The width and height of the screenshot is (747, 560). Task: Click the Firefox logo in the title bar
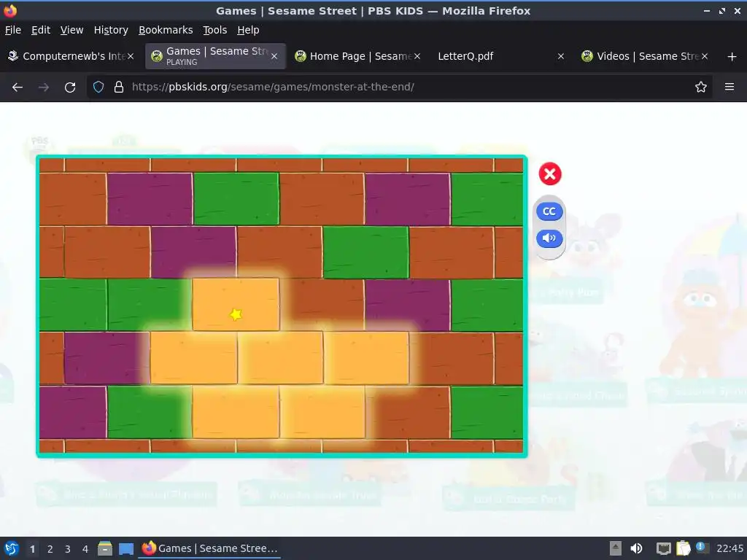click(x=10, y=10)
